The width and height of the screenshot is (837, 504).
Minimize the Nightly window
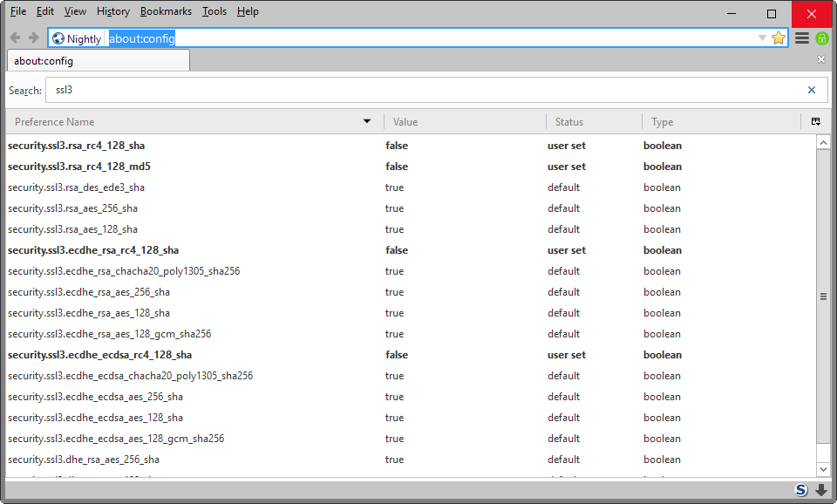[x=732, y=13]
